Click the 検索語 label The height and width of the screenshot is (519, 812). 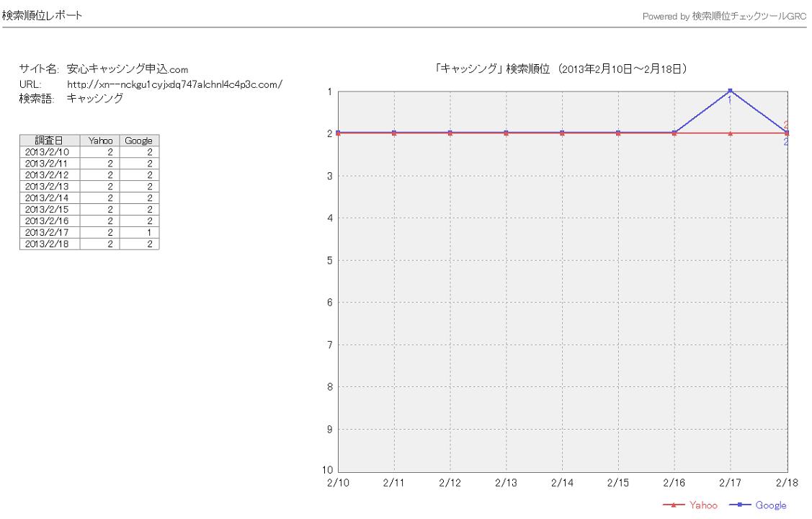37,99
